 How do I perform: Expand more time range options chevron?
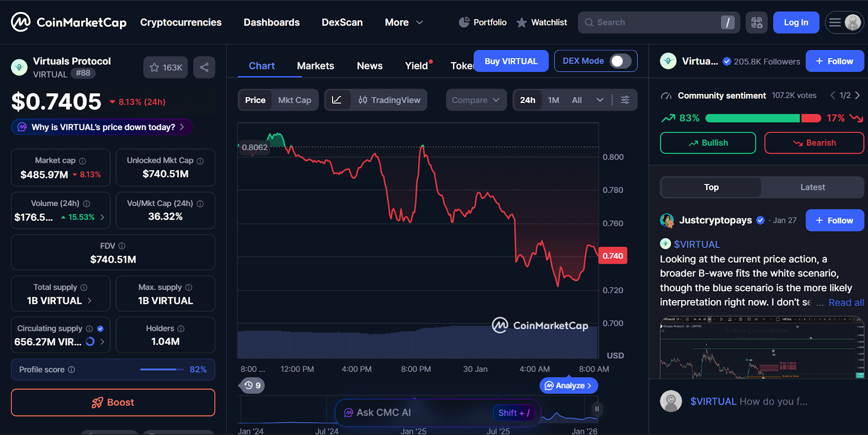coord(599,100)
